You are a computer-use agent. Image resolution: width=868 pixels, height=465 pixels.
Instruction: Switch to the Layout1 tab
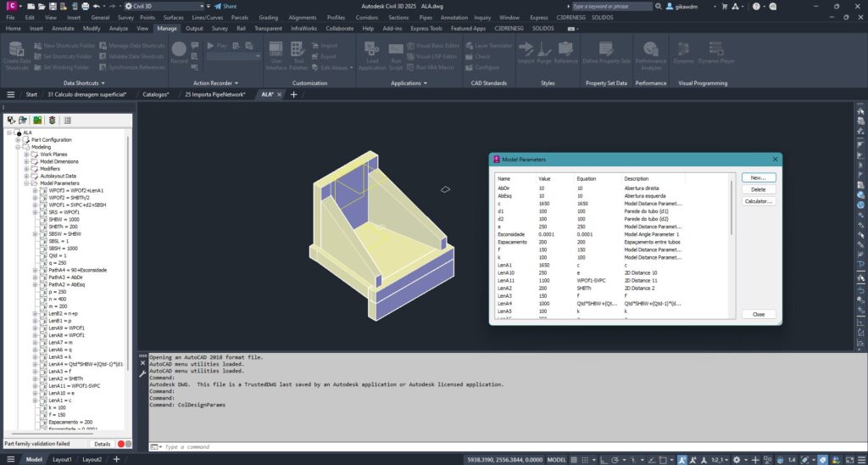tap(62, 459)
